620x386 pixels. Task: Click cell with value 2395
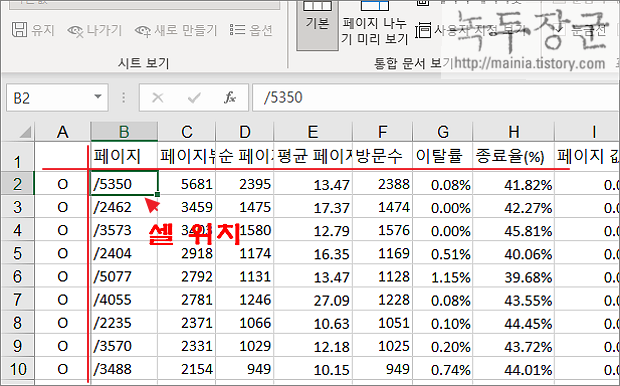click(x=245, y=184)
